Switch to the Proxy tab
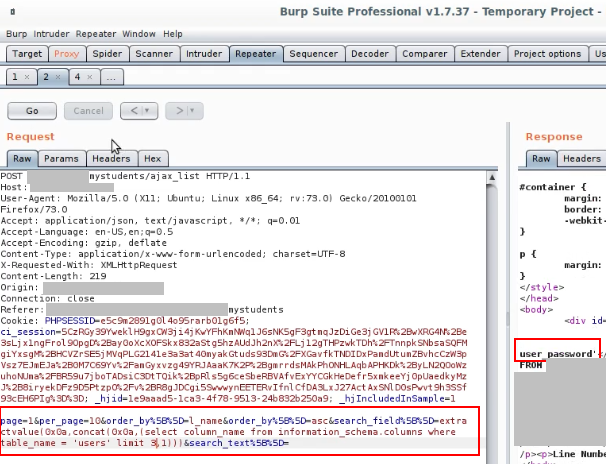Image resolution: width=606 pixels, height=464 pixels. pos(66,54)
